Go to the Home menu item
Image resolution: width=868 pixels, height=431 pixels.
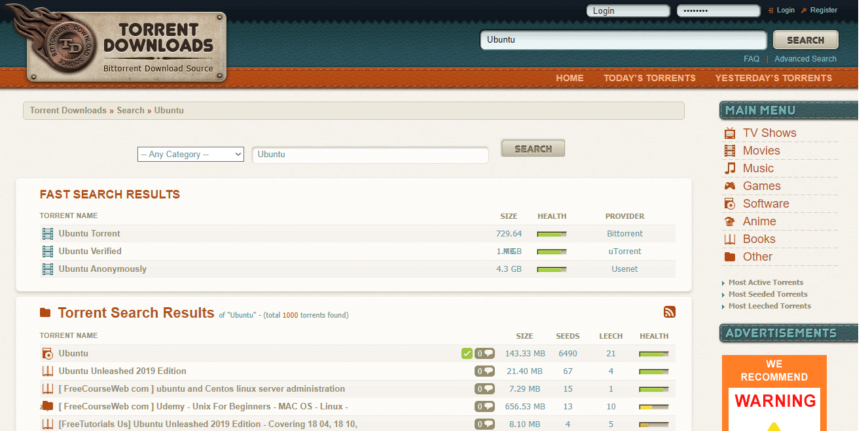point(570,78)
